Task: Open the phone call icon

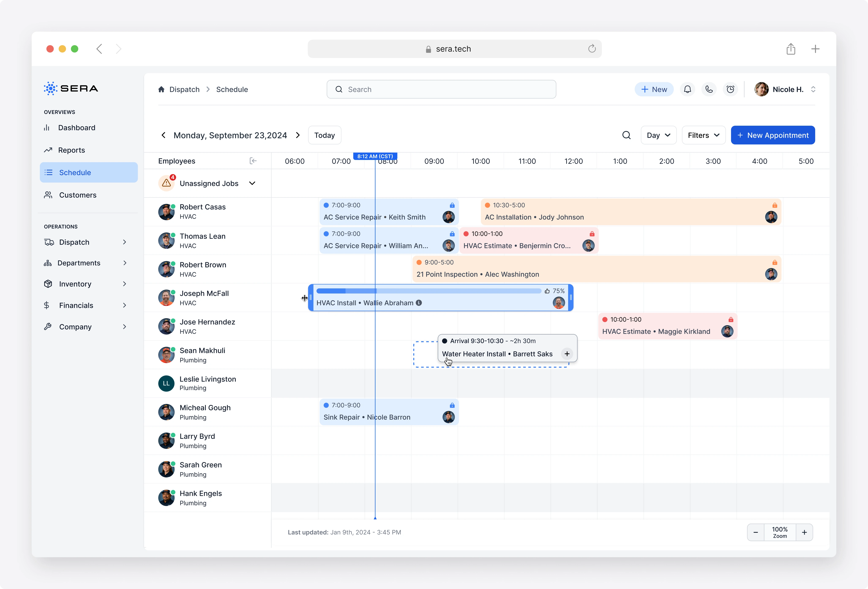Action: point(709,89)
